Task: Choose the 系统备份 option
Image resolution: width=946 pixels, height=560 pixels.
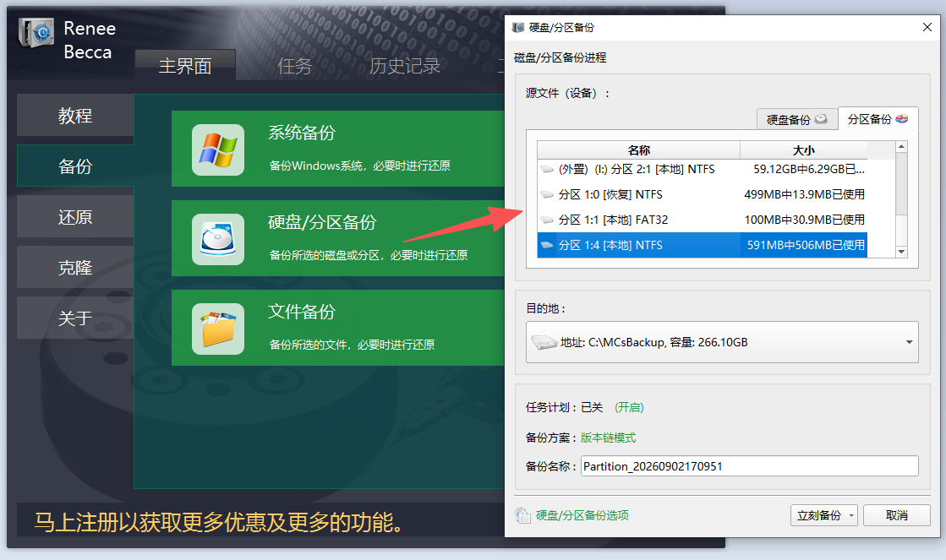Action: coord(338,149)
